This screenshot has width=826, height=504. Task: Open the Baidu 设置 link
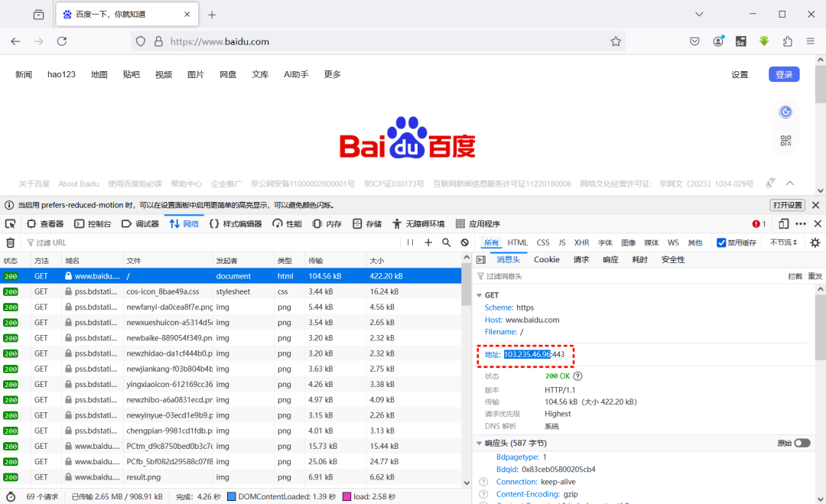click(740, 74)
